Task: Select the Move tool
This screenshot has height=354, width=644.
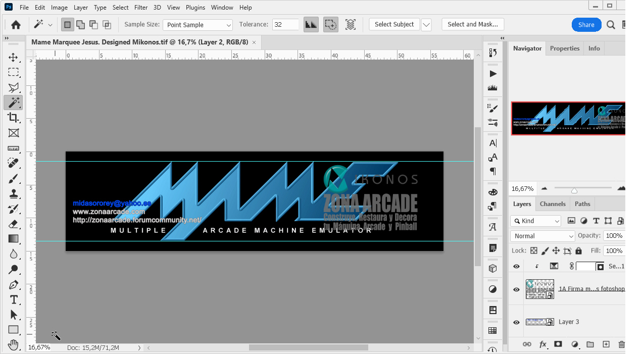Action: (14, 57)
